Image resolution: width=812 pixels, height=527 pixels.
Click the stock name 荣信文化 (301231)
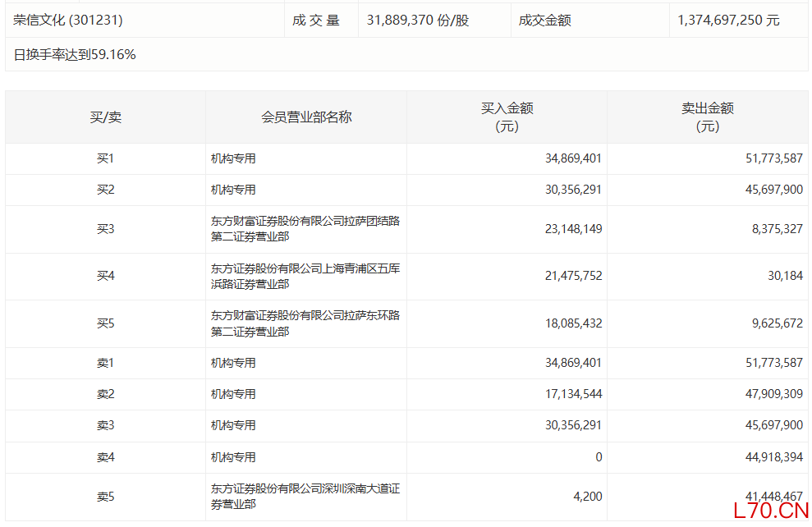(x=68, y=21)
